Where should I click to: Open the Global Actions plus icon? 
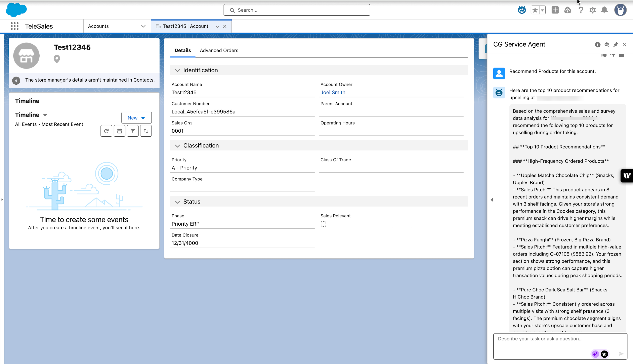555,10
